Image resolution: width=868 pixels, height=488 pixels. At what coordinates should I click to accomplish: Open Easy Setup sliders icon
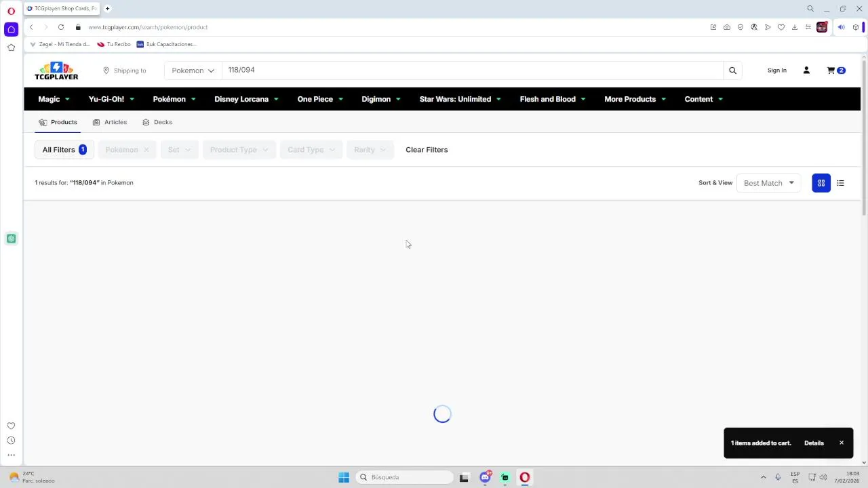808,27
